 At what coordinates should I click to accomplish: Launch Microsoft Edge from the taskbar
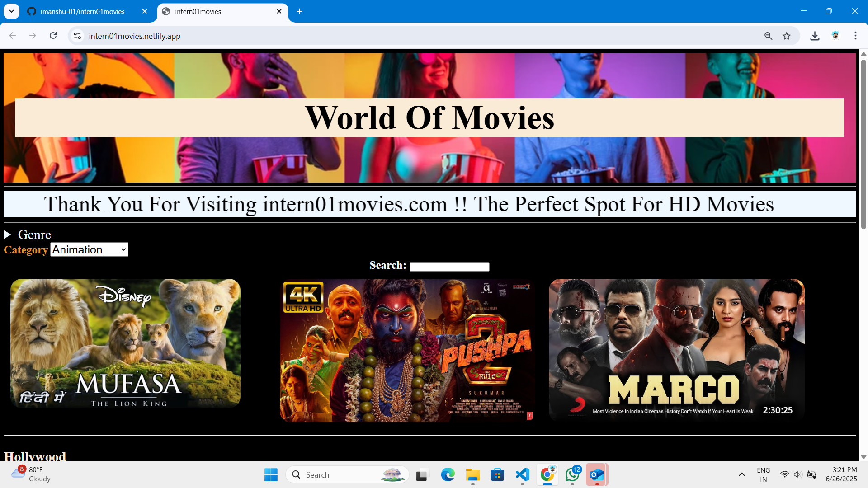[x=448, y=474]
